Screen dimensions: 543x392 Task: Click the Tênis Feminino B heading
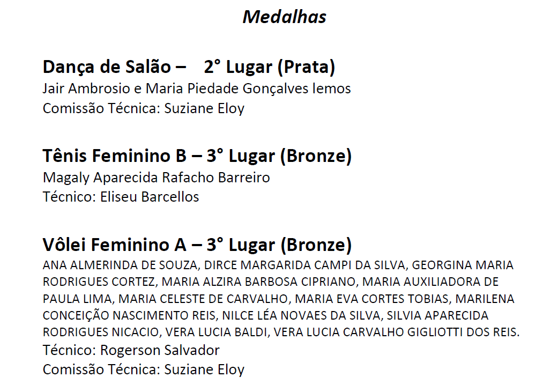[115, 156]
